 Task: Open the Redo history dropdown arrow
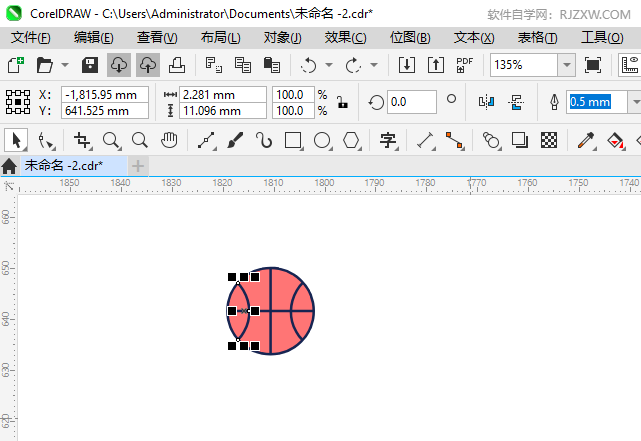coord(374,65)
